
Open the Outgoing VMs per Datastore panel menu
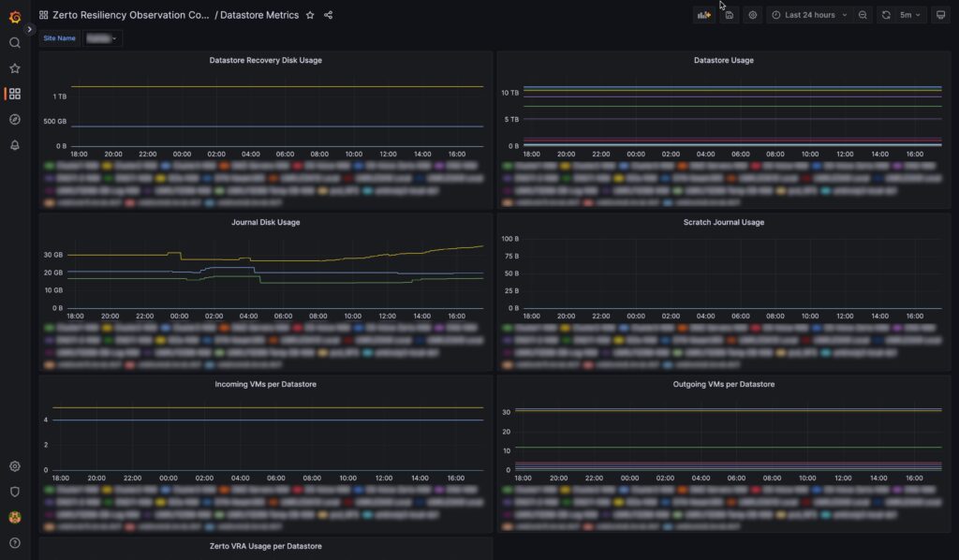coord(724,385)
